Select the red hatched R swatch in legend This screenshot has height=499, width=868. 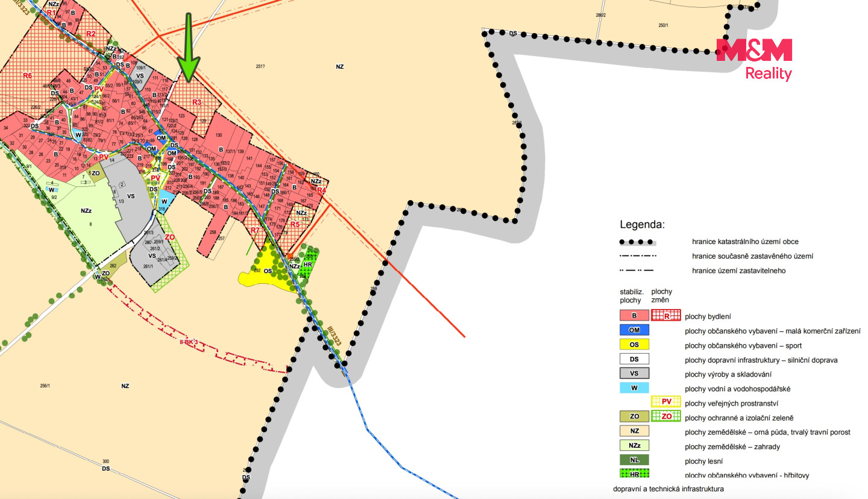[666, 315]
